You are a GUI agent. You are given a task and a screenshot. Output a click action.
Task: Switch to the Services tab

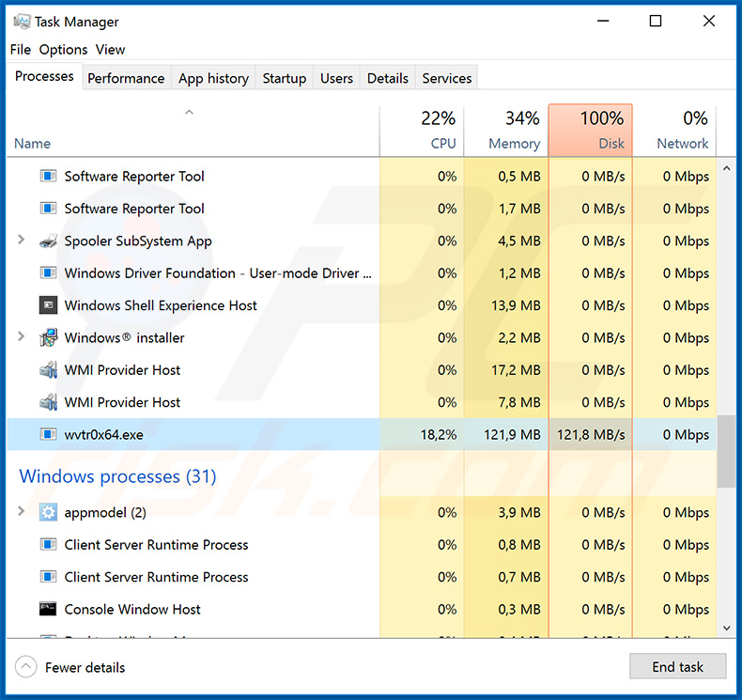click(x=447, y=78)
